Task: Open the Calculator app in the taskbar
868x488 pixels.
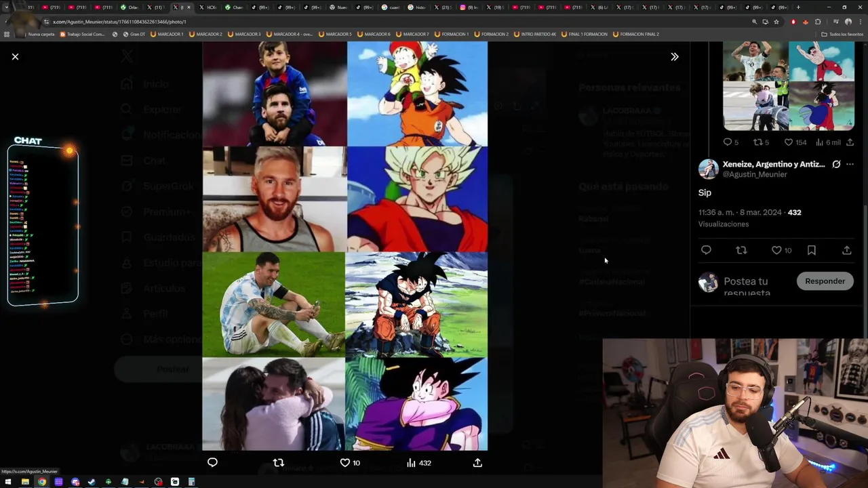Action: point(191,482)
